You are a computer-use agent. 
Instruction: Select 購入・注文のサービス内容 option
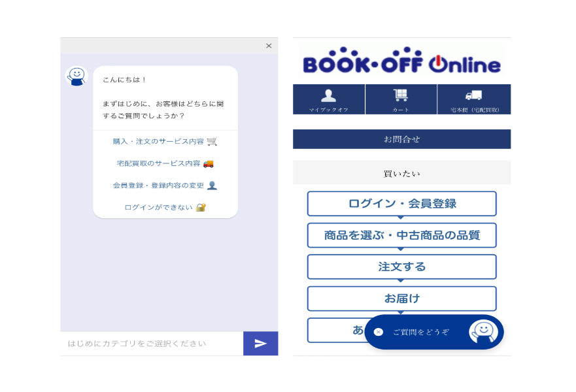(165, 141)
